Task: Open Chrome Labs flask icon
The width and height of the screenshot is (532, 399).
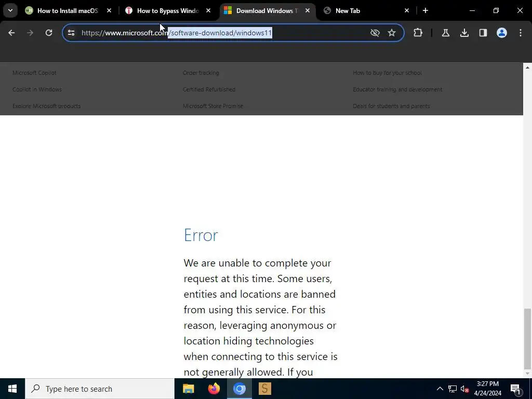Action: click(x=445, y=33)
